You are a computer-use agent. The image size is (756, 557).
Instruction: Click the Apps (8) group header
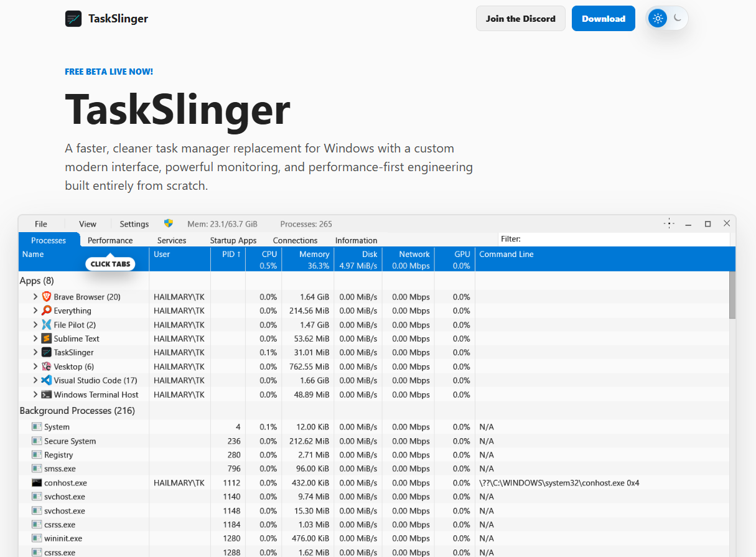37,281
